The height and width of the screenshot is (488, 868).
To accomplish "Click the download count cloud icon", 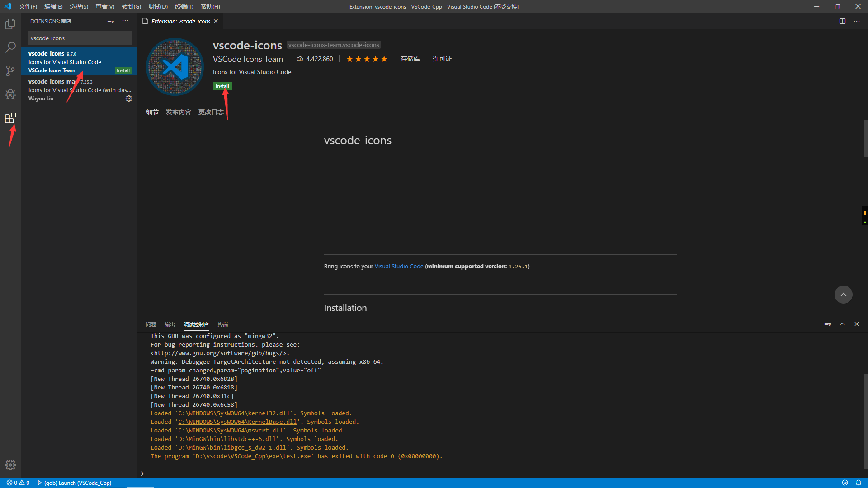I will click(300, 59).
